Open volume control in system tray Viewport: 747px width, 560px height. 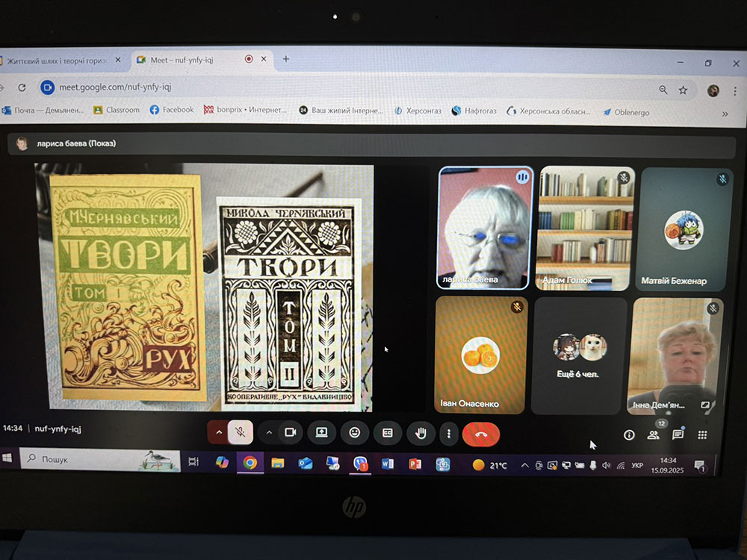[606, 465]
